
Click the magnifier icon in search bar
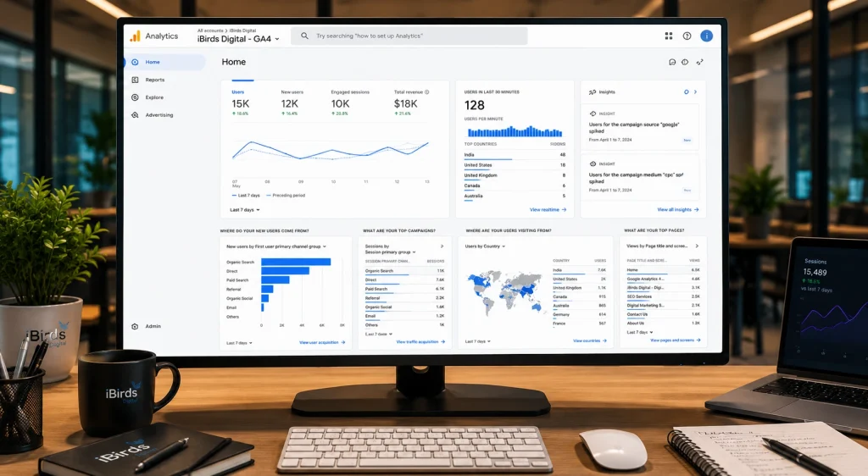tap(304, 36)
